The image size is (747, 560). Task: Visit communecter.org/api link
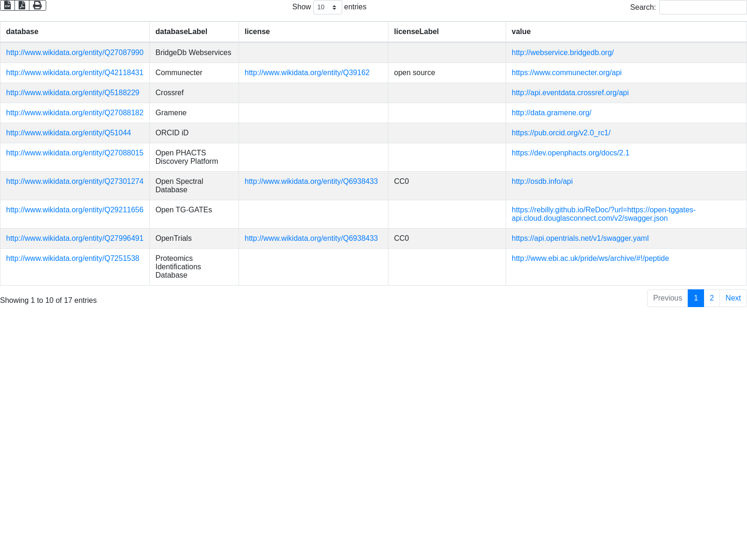[566, 73]
